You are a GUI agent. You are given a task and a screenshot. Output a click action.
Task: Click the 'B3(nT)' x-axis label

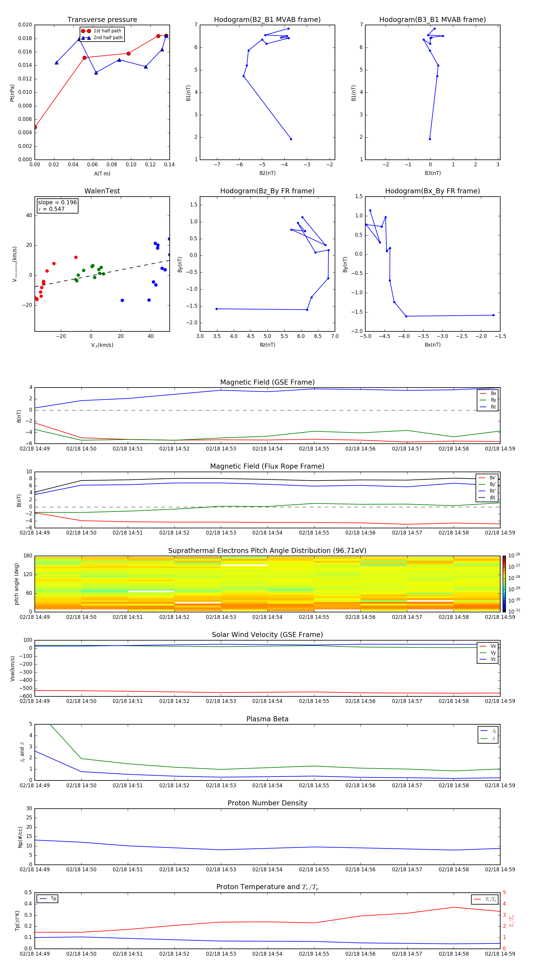[x=432, y=173]
